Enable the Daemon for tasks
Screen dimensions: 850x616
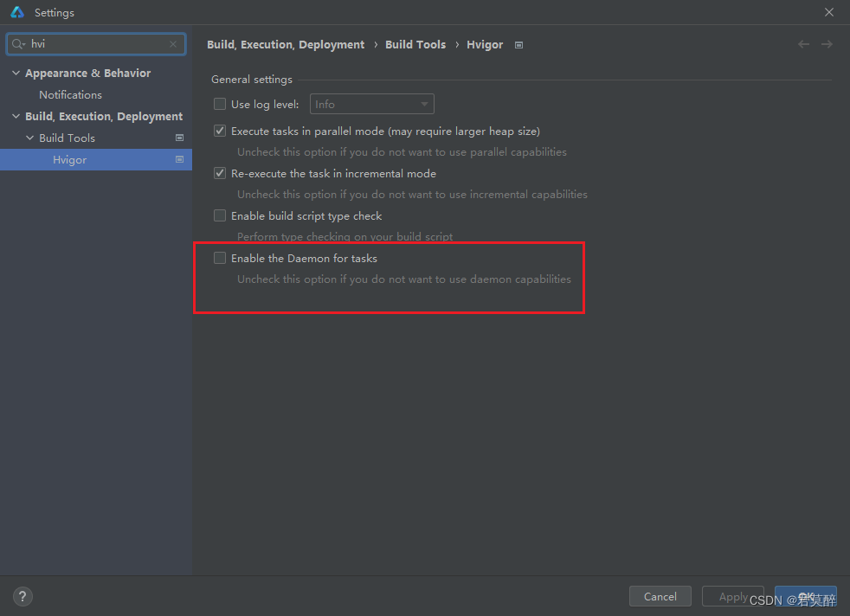coord(219,257)
